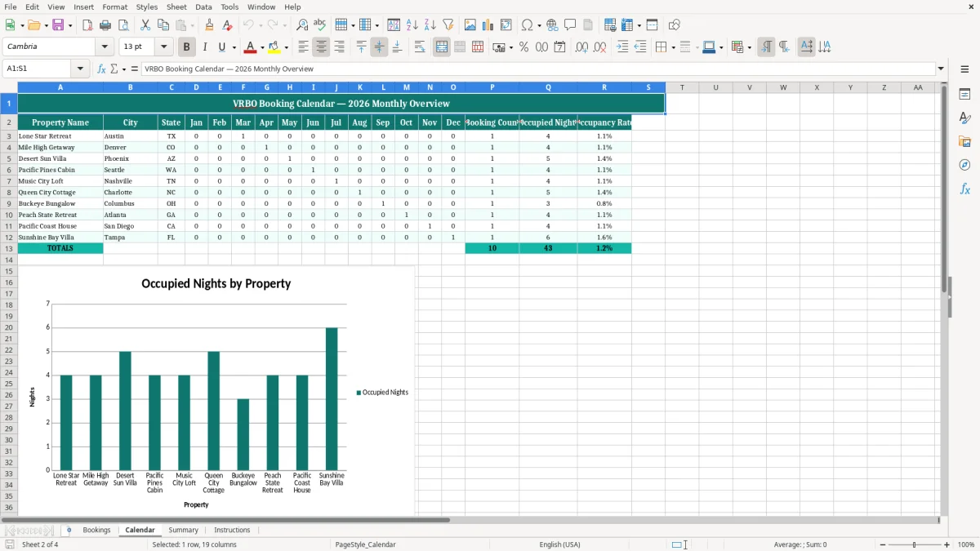980x551 pixels.
Task: Toggle Align Left button
Action: click(x=303, y=47)
